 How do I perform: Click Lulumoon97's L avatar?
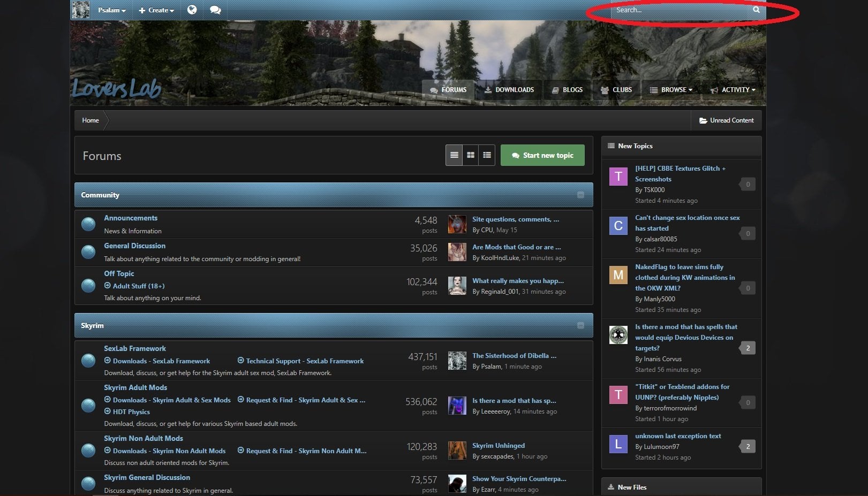618,444
